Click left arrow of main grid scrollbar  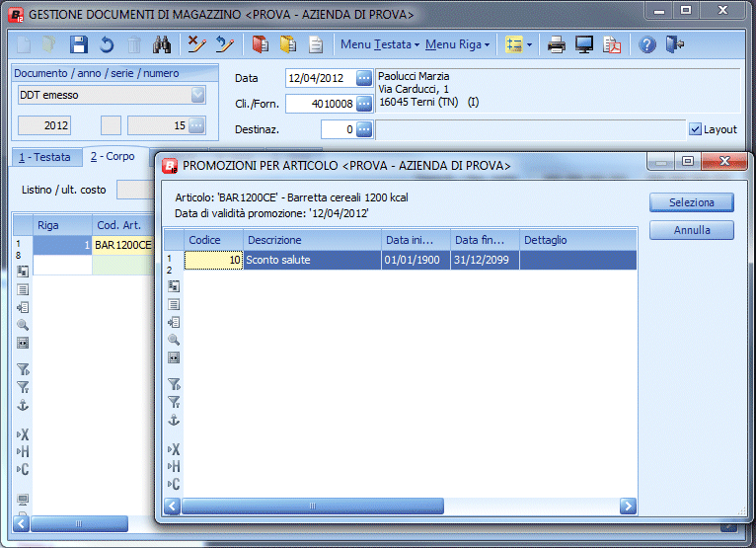[21, 524]
